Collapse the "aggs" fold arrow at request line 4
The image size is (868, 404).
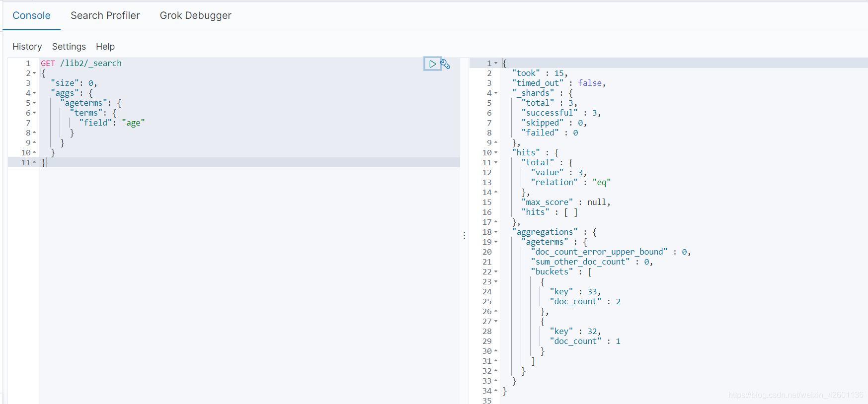34,93
